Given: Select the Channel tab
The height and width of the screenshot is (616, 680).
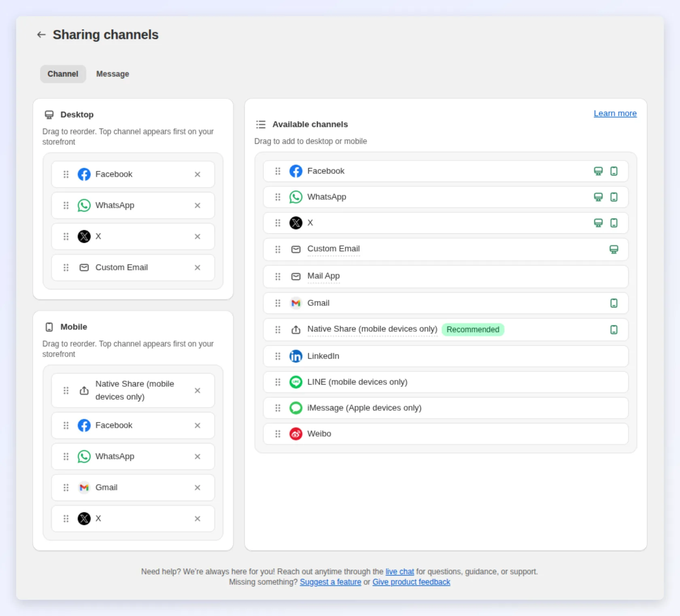Looking at the screenshot, I should click(x=63, y=74).
